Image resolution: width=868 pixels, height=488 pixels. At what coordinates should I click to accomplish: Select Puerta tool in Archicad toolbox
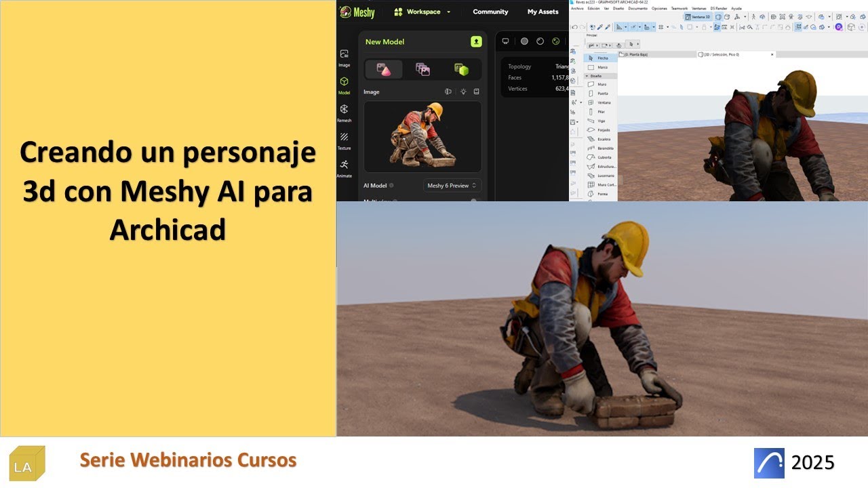(602, 94)
